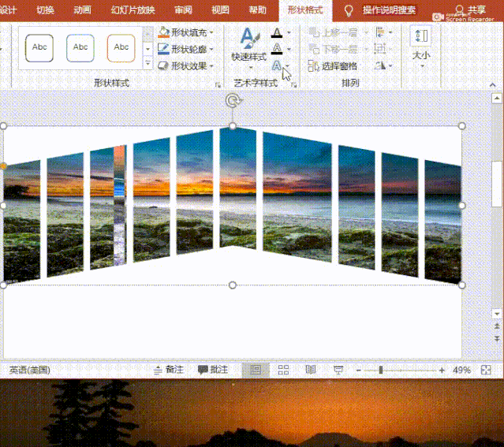504x447 pixels.
Task: Select the first Abc shape style thumbnail
Action: [x=39, y=47]
